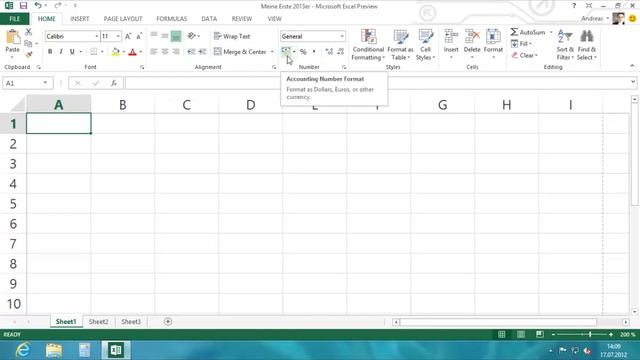The height and width of the screenshot is (360, 640).
Task: Open Format as Table gallery
Action: point(400,45)
